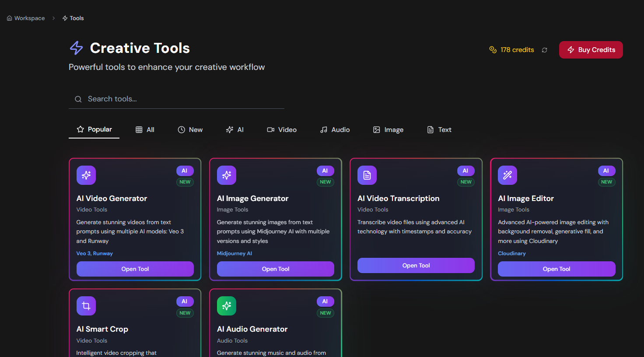Click the Cloudinary provider label
This screenshot has width=644, height=357.
tap(512, 253)
